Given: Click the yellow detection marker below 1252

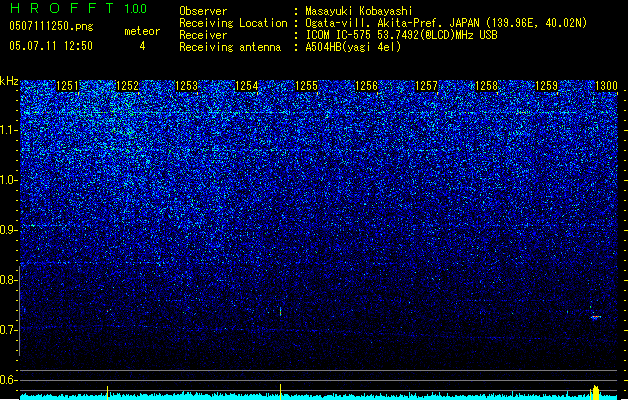Looking at the screenshot, I should (107, 392).
